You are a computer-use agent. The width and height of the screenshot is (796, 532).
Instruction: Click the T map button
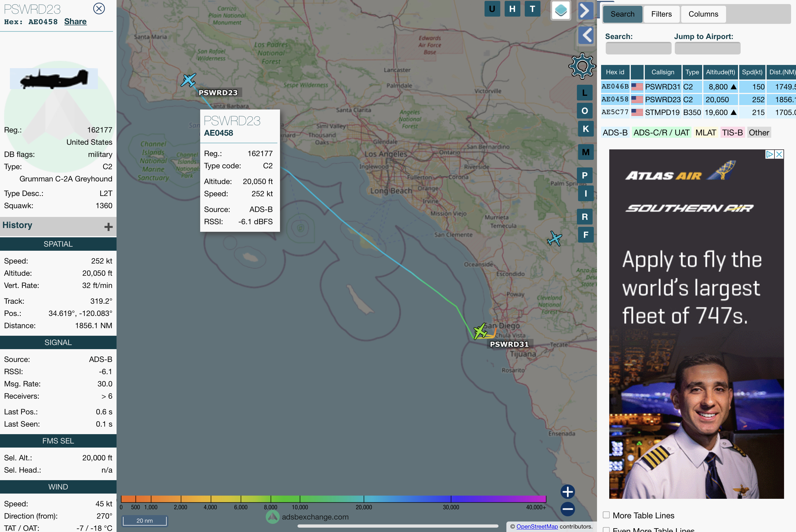(532, 9)
